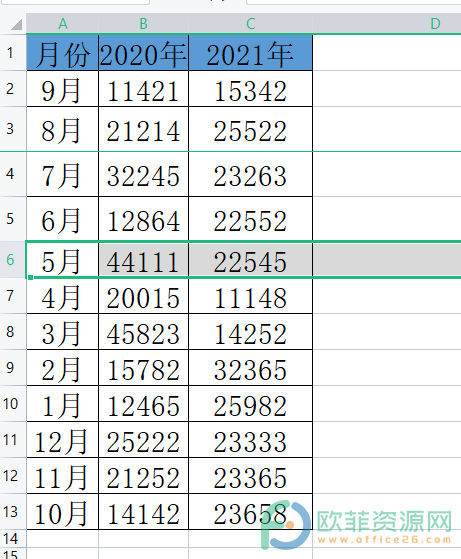Select the cell with 23333
The width and height of the screenshot is (461, 559).
(251, 440)
